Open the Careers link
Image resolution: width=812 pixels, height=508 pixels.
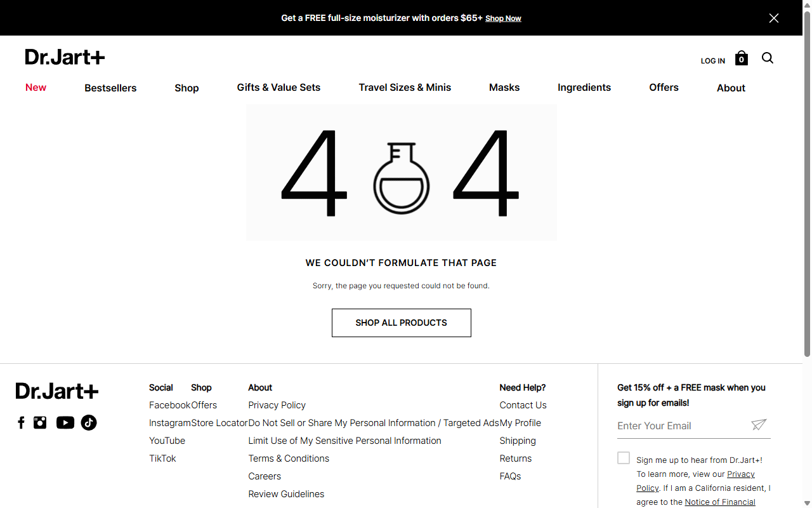265,476
